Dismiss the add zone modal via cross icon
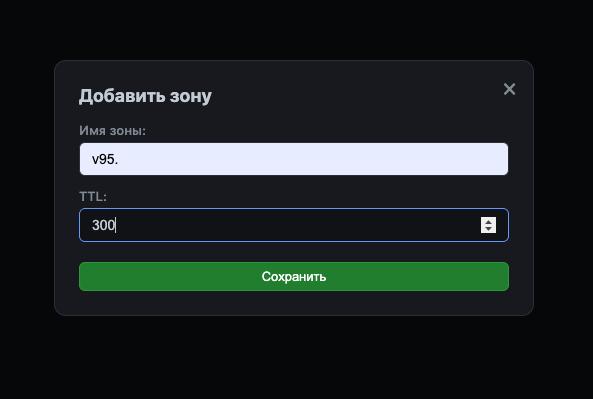 tap(509, 89)
